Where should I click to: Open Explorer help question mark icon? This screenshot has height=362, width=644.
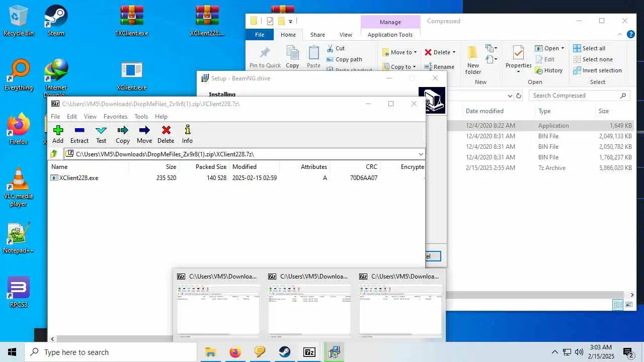pyautogui.click(x=631, y=35)
